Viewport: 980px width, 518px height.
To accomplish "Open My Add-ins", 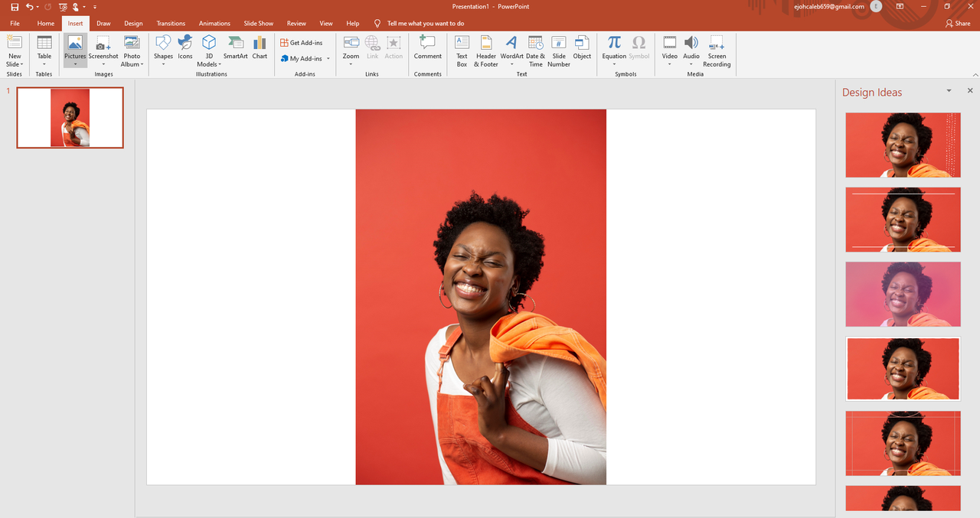I will pyautogui.click(x=301, y=58).
